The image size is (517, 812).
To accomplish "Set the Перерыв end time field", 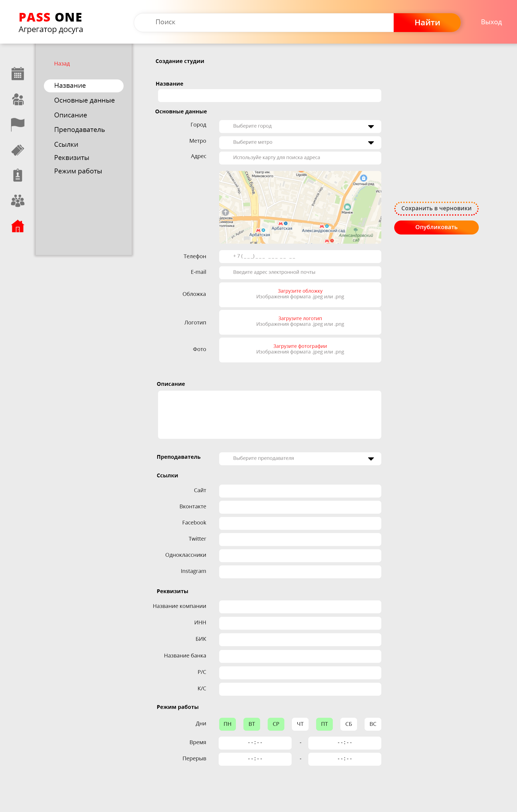I will point(345,759).
